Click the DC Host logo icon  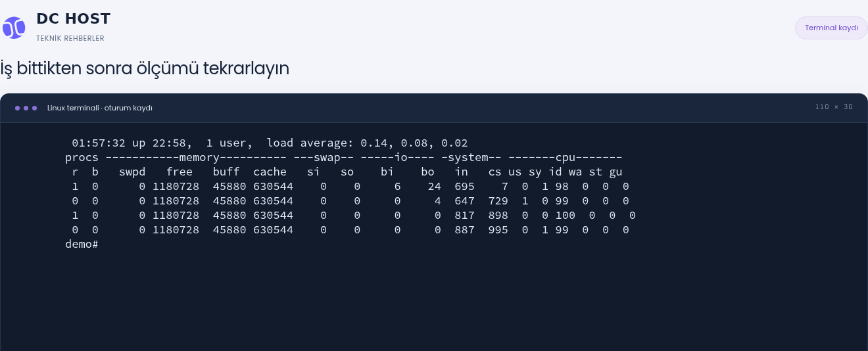tap(14, 28)
